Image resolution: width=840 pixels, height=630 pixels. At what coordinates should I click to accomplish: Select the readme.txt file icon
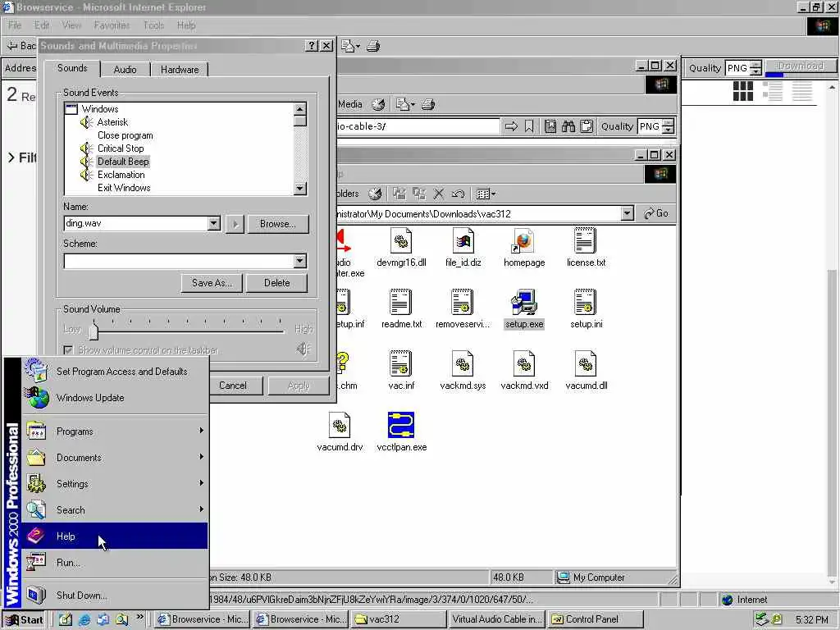401,302
